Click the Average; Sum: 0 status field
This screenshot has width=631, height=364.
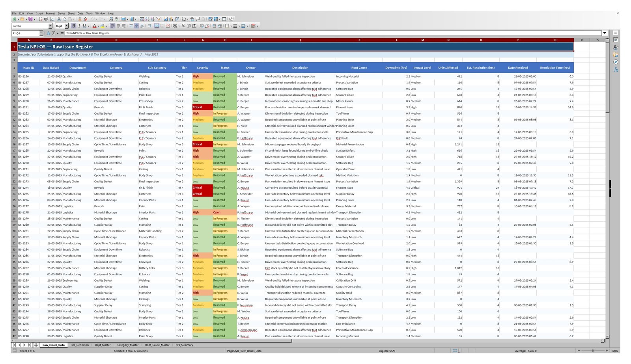(x=526, y=351)
